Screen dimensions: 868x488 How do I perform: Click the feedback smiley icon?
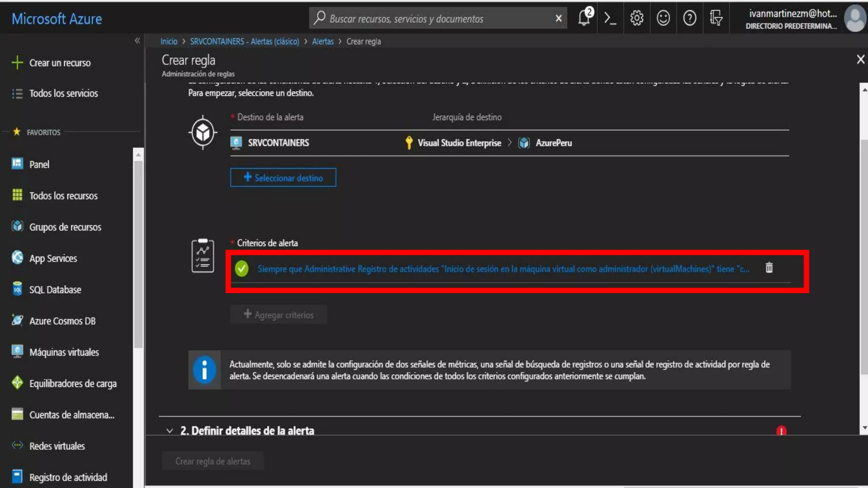(x=663, y=18)
